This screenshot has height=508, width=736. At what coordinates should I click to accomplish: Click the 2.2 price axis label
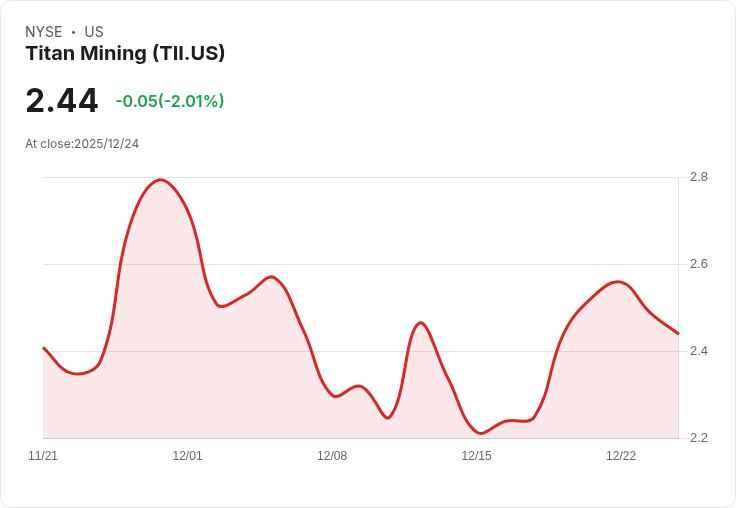pyautogui.click(x=698, y=438)
